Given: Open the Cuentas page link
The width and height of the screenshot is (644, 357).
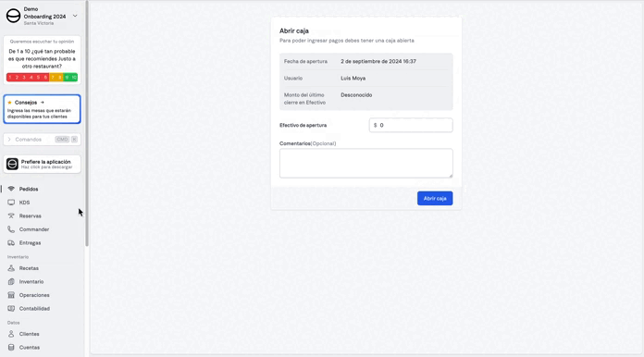Looking at the screenshot, I should [30, 348].
